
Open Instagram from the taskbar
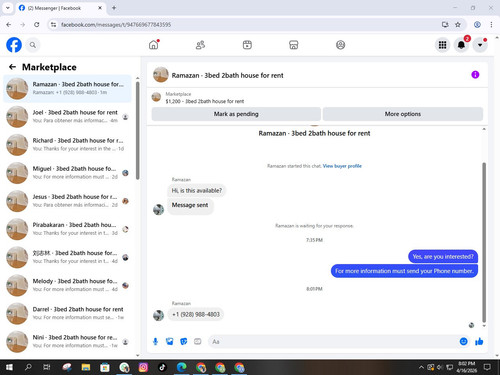(143, 367)
